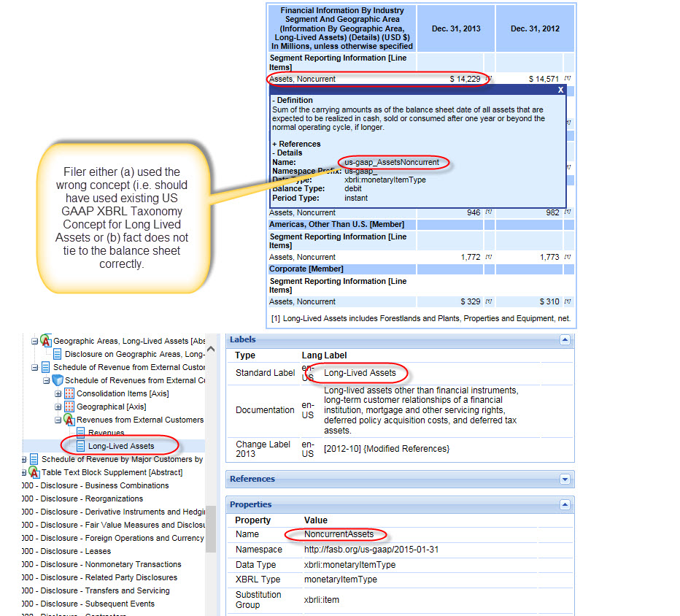Click the fasb.org namespace value
680x616 pixels.
point(371,549)
